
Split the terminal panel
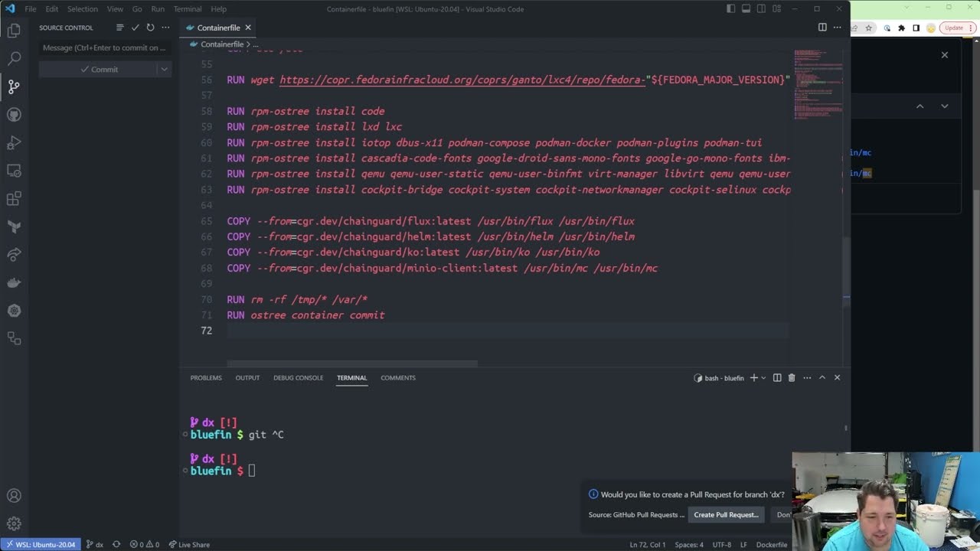tap(777, 377)
